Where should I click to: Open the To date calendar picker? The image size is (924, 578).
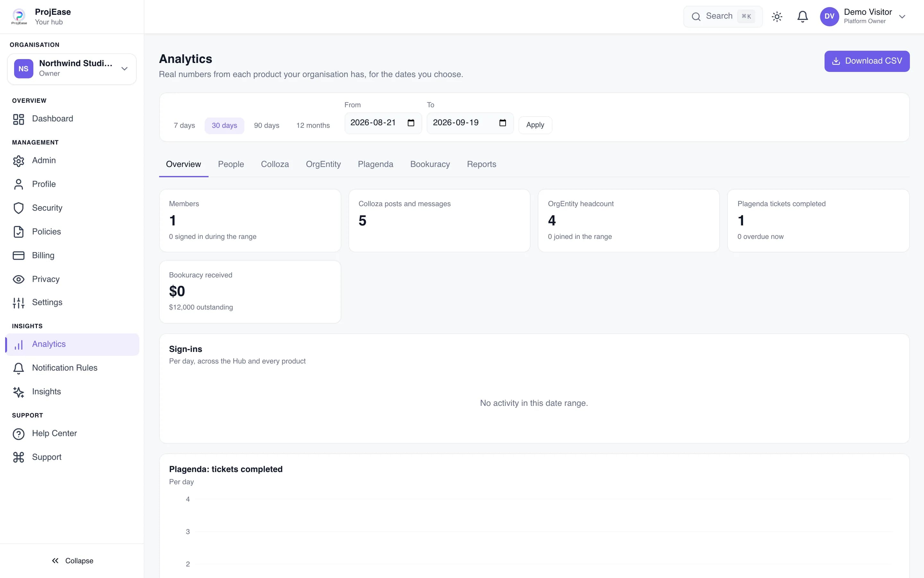(502, 123)
